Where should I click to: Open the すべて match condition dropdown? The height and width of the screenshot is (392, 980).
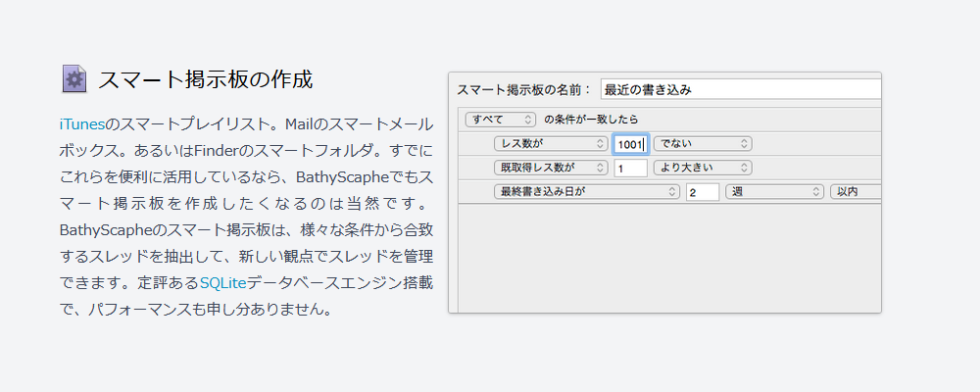pos(501,119)
